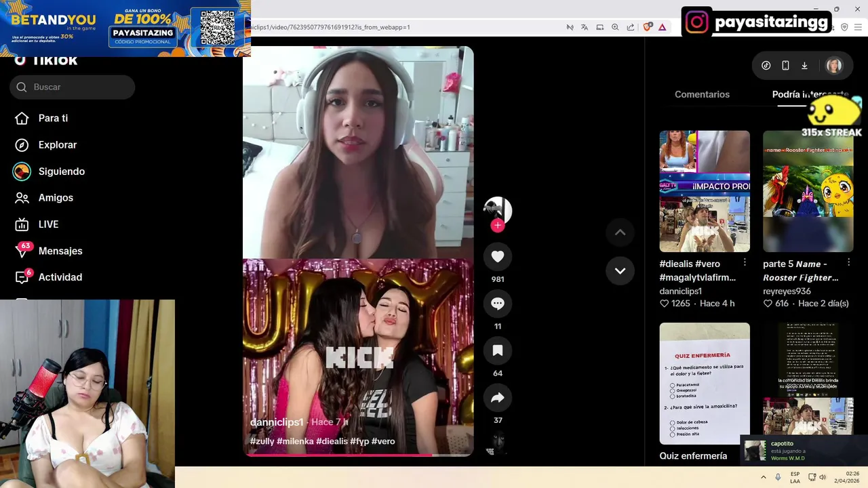
Task: Open more options for #diealis #vero video
Action: point(745,262)
